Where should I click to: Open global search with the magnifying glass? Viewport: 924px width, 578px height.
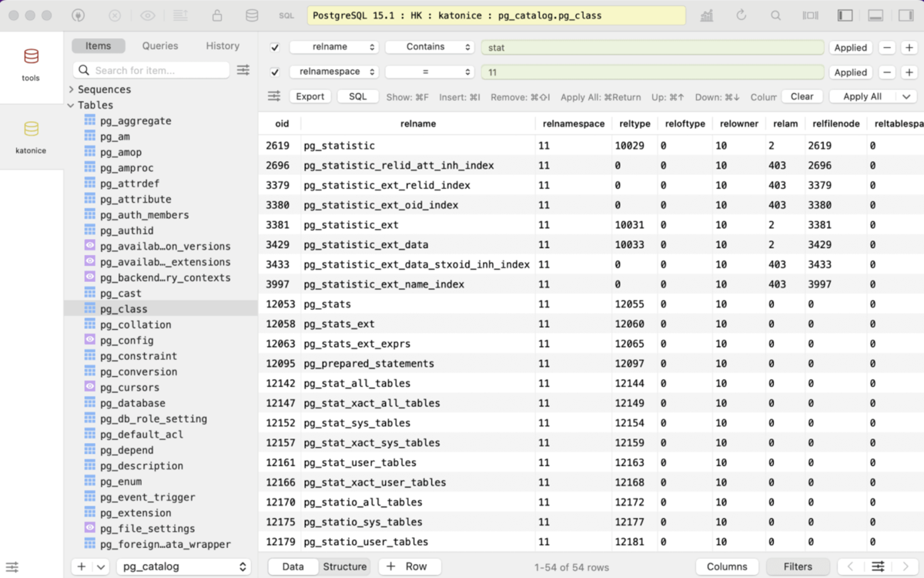pyautogui.click(x=775, y=15)
